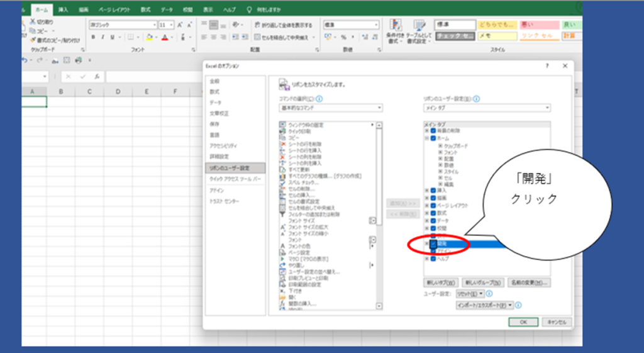Click the font color red A swatch
644x353 pixels.
point(165,37)
